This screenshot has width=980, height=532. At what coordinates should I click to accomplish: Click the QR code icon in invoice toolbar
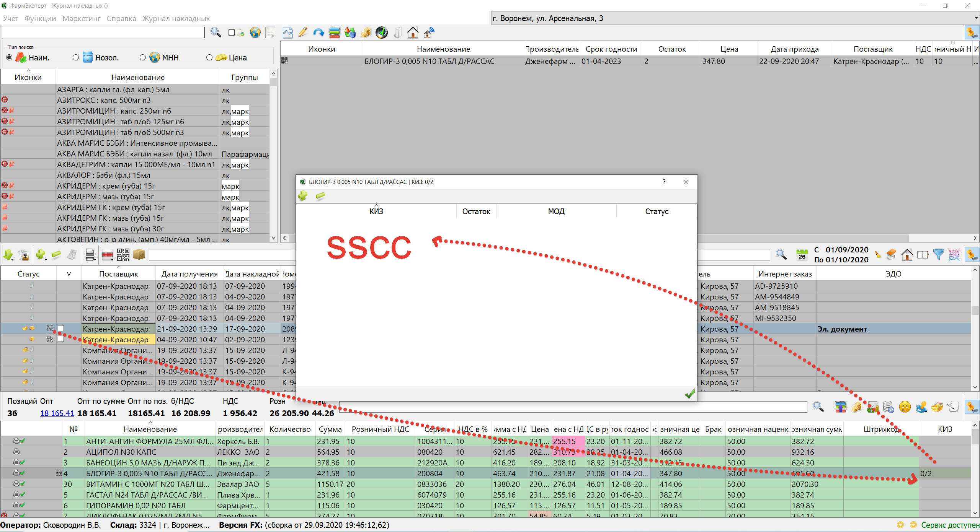point(123,255)
